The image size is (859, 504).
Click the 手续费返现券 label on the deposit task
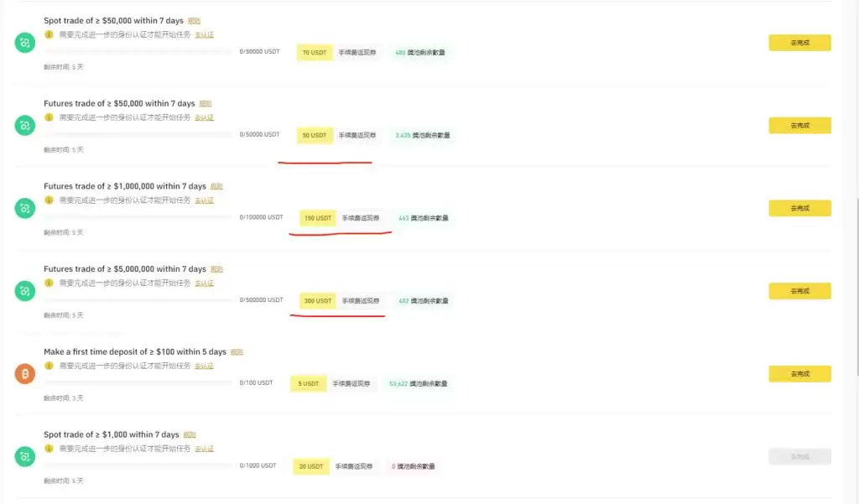coord(353,383)
